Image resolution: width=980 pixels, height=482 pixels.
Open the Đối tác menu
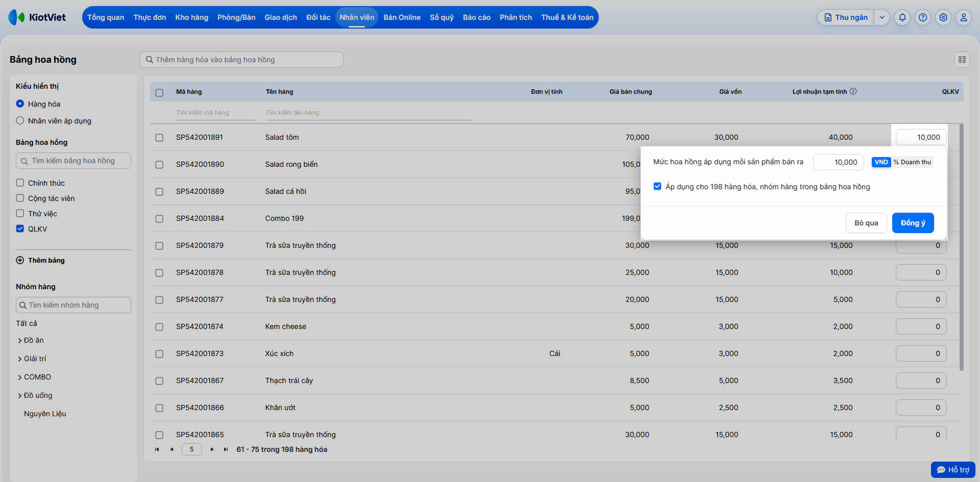pyautogui.click(x=318, y=17)
